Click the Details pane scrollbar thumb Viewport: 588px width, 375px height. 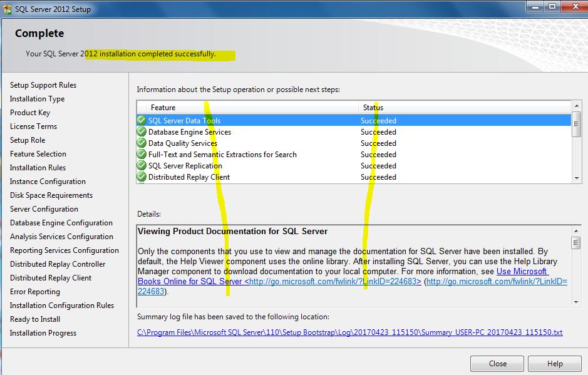click(x=576, y=243)
